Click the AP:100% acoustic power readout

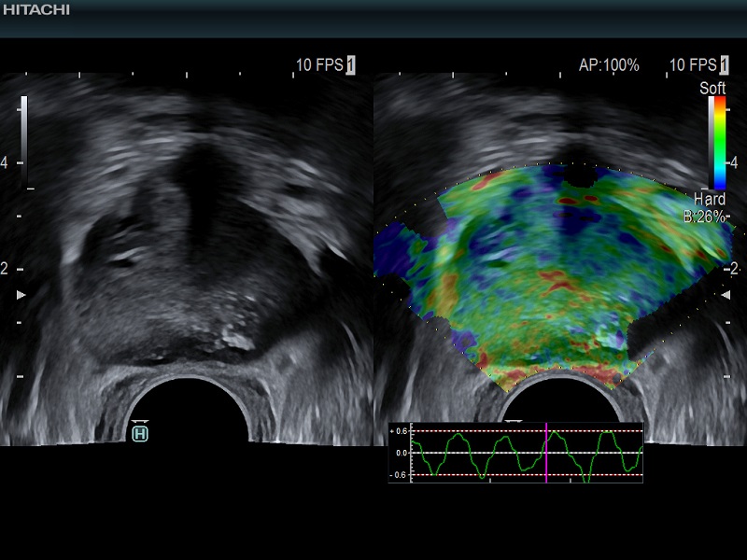click(x=609, y=65)
